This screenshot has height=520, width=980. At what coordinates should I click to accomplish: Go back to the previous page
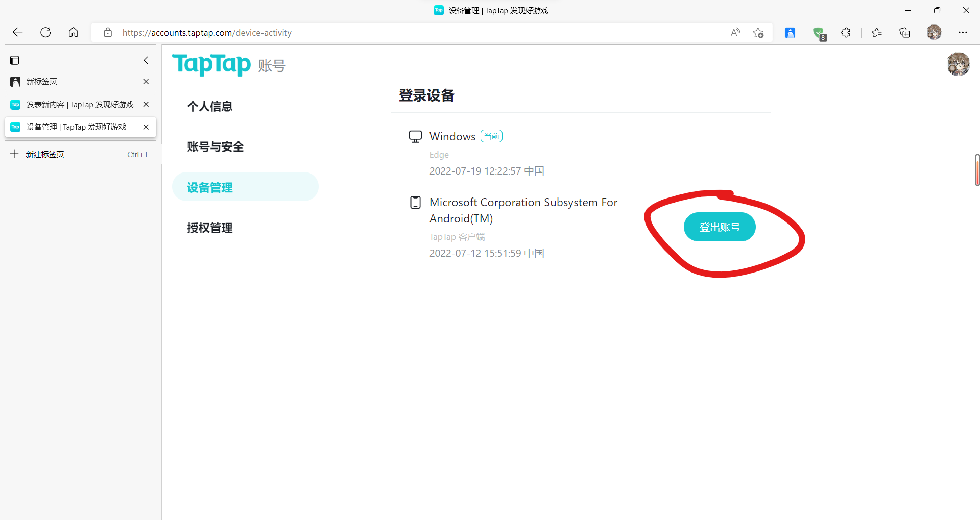pyautogui.click(x=18, y=32)
